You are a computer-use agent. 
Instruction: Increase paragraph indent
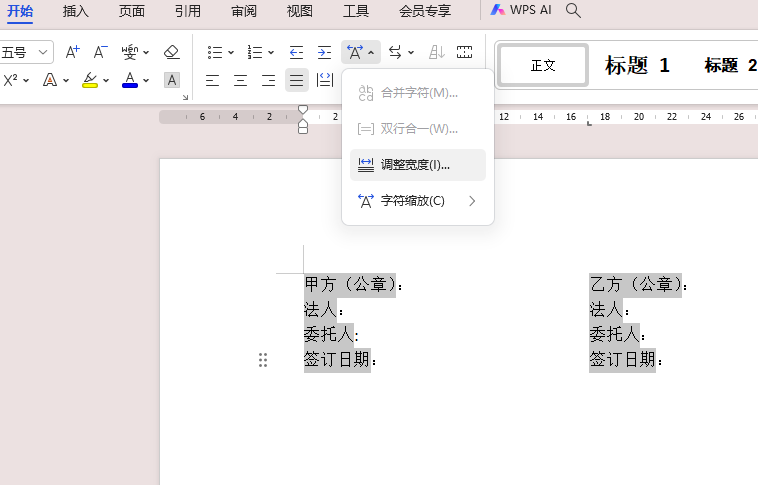click(324, 52)
